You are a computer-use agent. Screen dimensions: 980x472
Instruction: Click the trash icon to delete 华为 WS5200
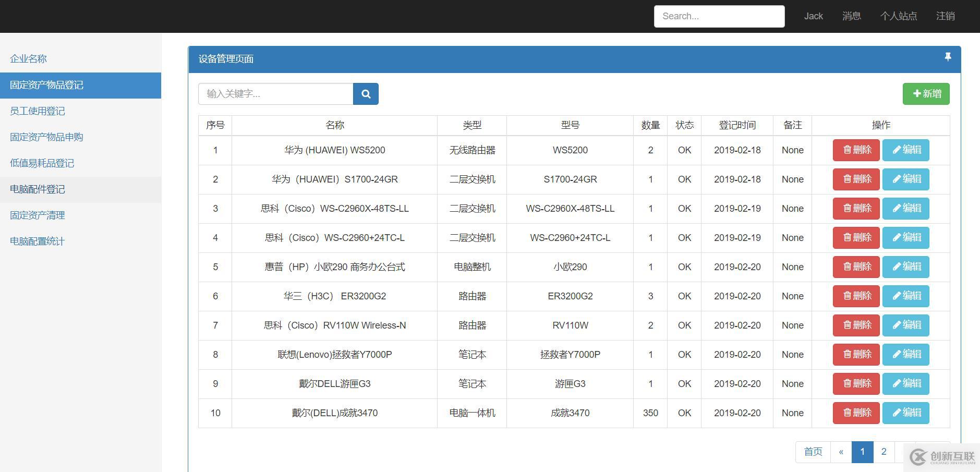point(846,150)
